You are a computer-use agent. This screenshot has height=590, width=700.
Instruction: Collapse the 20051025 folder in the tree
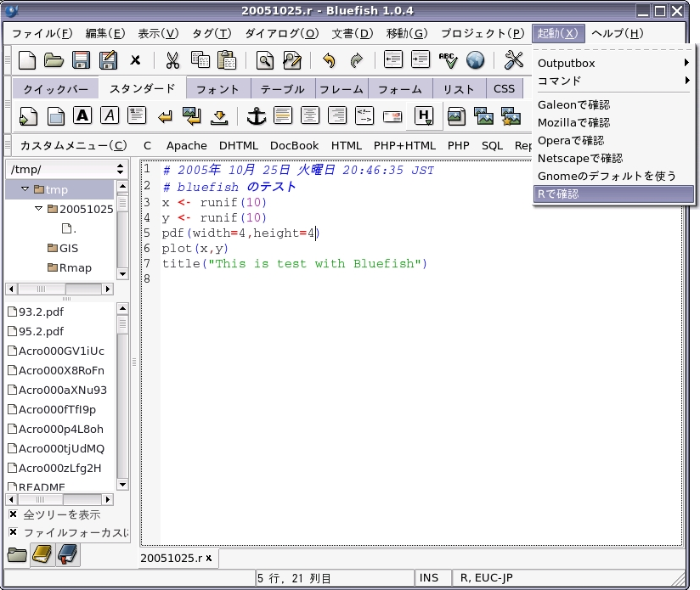point(39,209)
